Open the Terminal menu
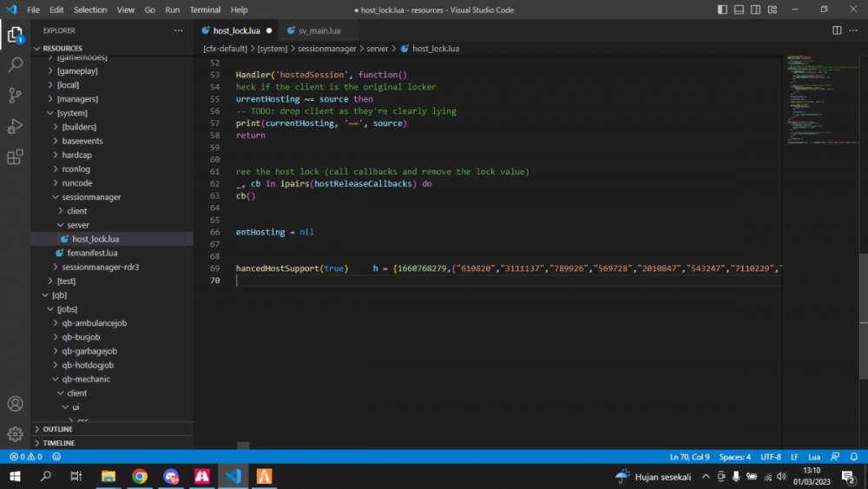Screen dimensions: 868x489 pyautogui.click(x=205, y=10)
